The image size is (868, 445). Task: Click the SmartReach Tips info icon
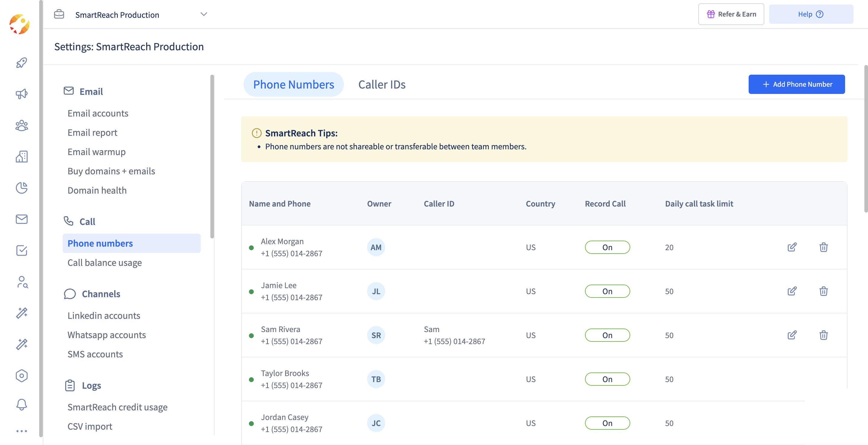point(256,133)
